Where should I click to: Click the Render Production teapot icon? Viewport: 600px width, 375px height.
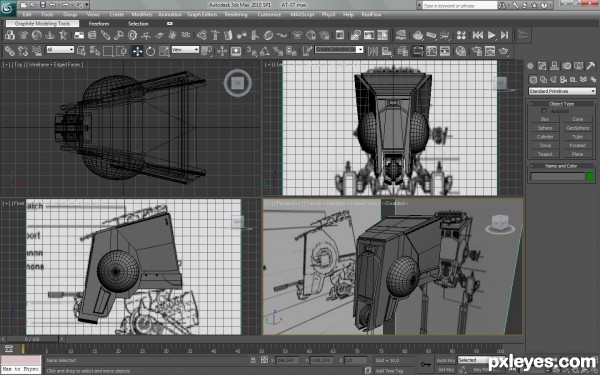504,51
